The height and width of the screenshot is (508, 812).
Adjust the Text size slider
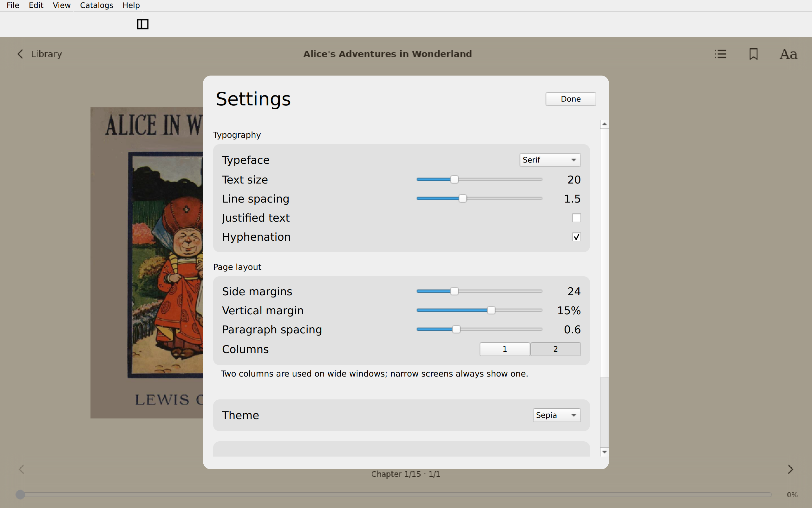(479, 179)
